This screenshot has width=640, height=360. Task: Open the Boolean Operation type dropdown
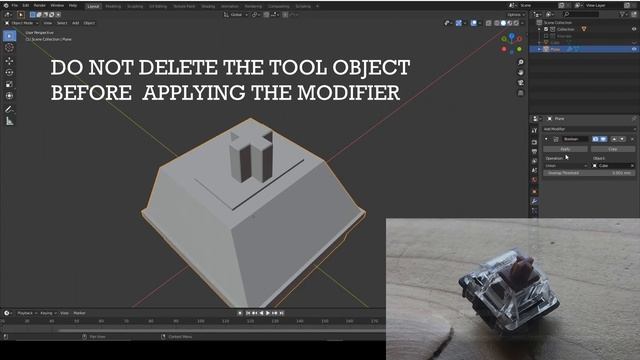pyautogui.click(x=566, y=166)
